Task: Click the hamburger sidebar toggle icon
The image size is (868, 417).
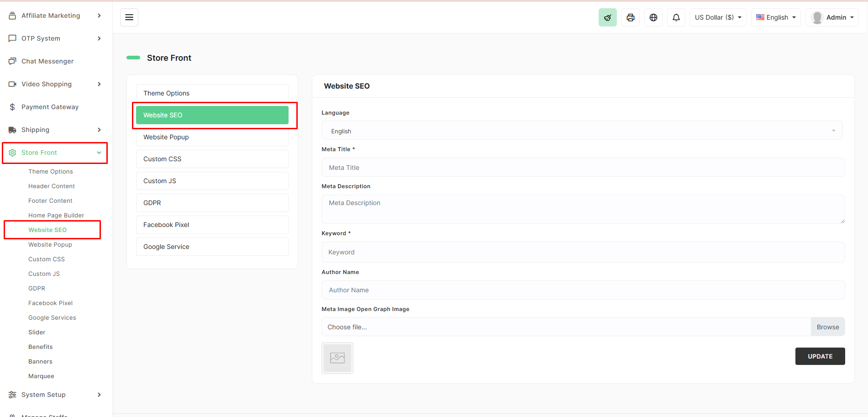Action: [129, 17]
